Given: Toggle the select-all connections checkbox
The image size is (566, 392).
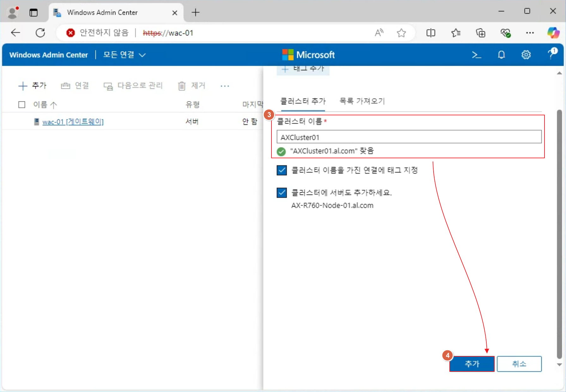Looking at the screenshot, I should click(x=22, y=105).
